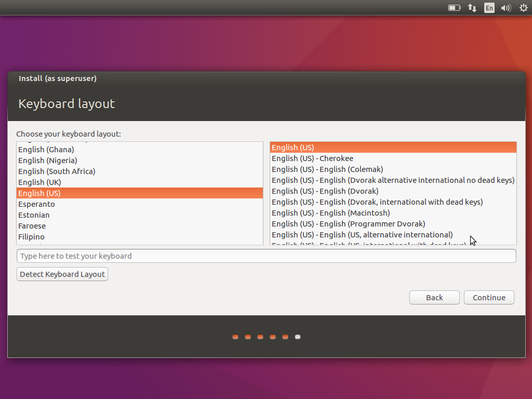This screenshot has height=399, width=532.
Task: Select English (US, alternative international) variant
Action: 393,234
